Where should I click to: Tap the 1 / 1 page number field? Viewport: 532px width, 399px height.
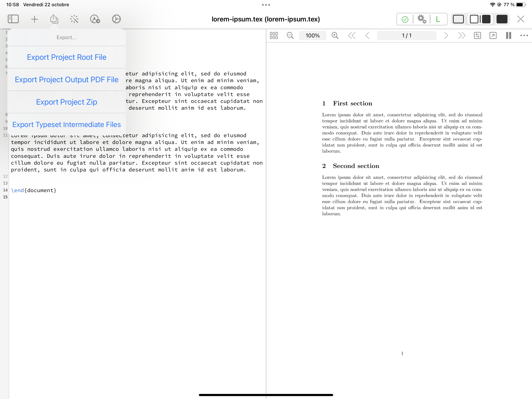(406, 36)
